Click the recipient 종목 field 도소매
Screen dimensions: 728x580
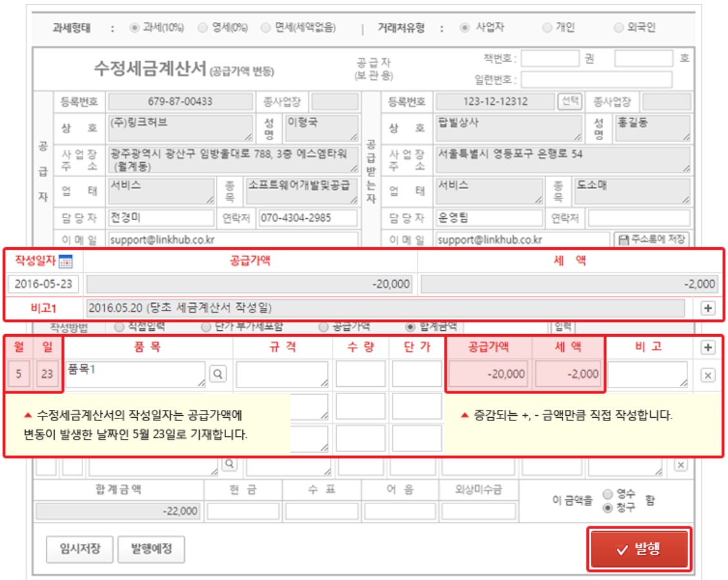632,191
